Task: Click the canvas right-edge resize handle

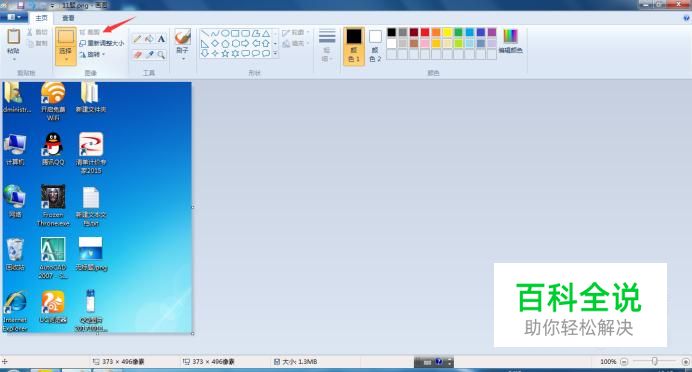Action: click(x=192, y=207)
